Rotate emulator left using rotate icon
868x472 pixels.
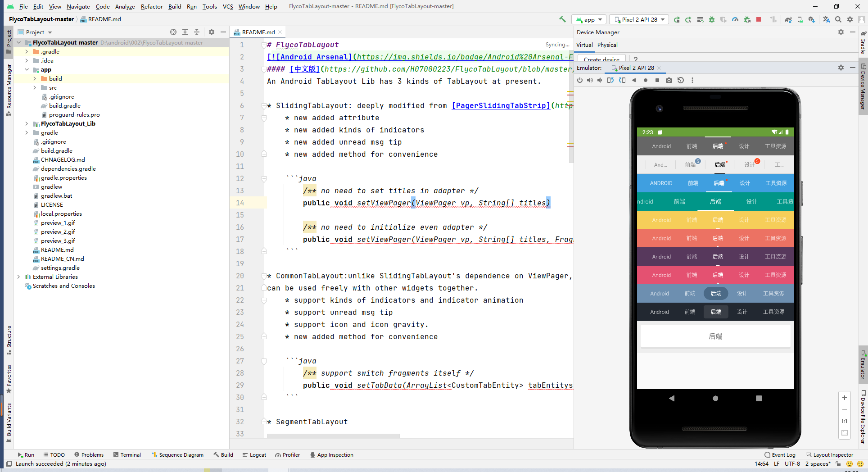610,80
